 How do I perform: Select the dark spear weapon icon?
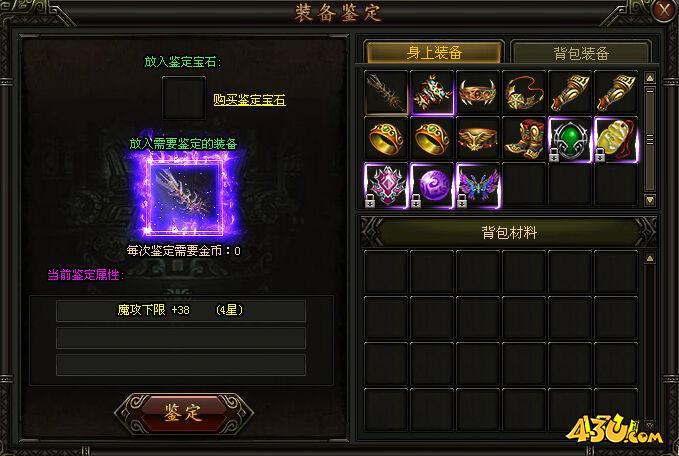pos(386,93)
